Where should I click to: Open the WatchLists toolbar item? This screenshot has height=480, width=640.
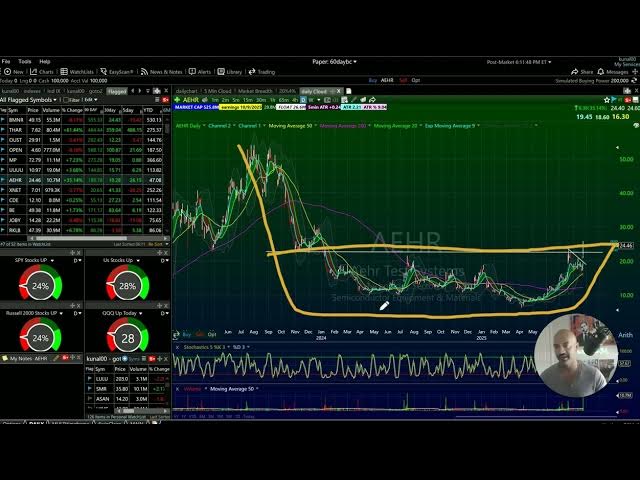[77, 72]
